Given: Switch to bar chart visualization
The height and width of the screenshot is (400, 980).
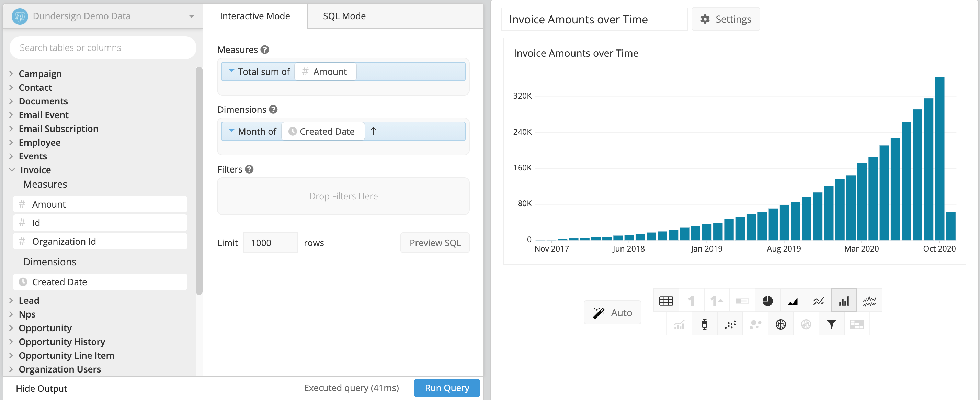Looking at the screenshot, I should (x=844, y=300).
